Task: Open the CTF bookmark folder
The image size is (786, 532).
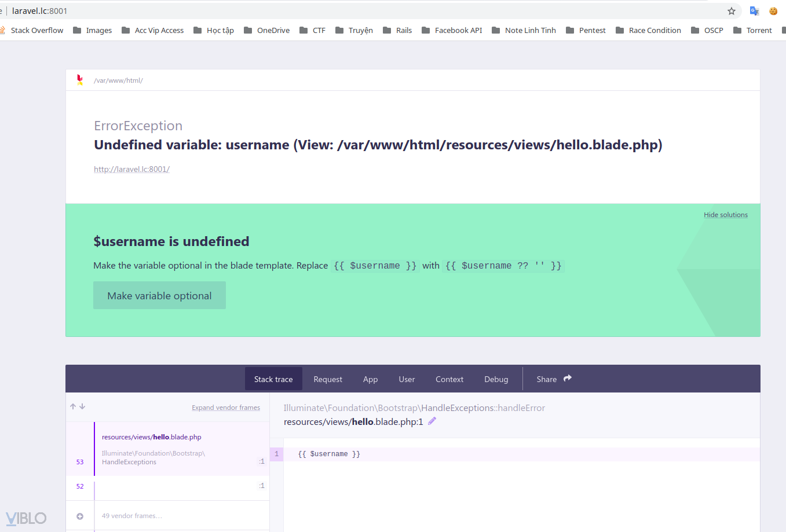Action: click(x=313, y=30)
